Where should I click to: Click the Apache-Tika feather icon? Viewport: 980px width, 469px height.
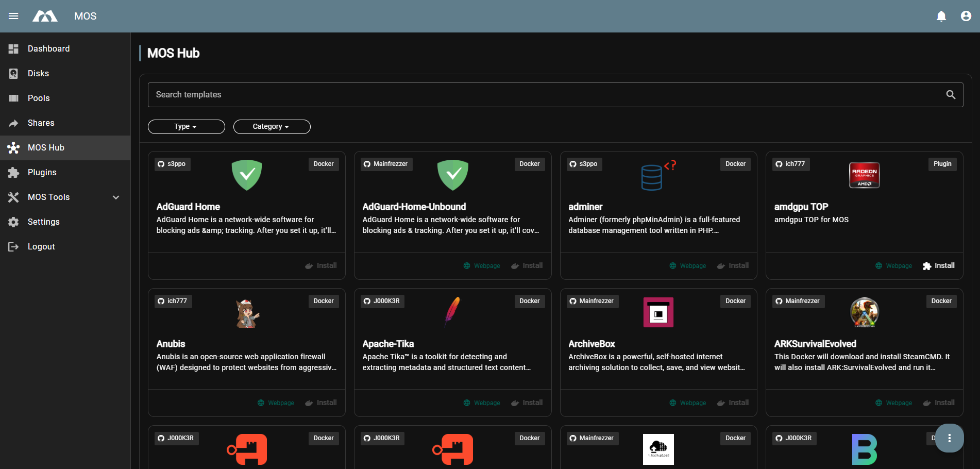point(452,312)
